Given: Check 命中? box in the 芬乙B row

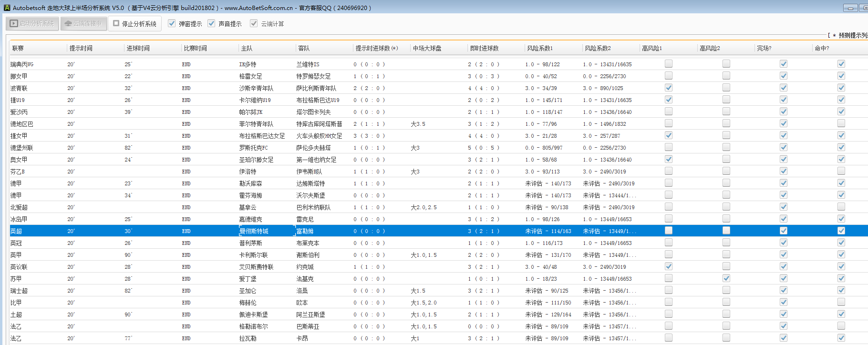Looking at the screenshot, I should (x=841, y=171).
